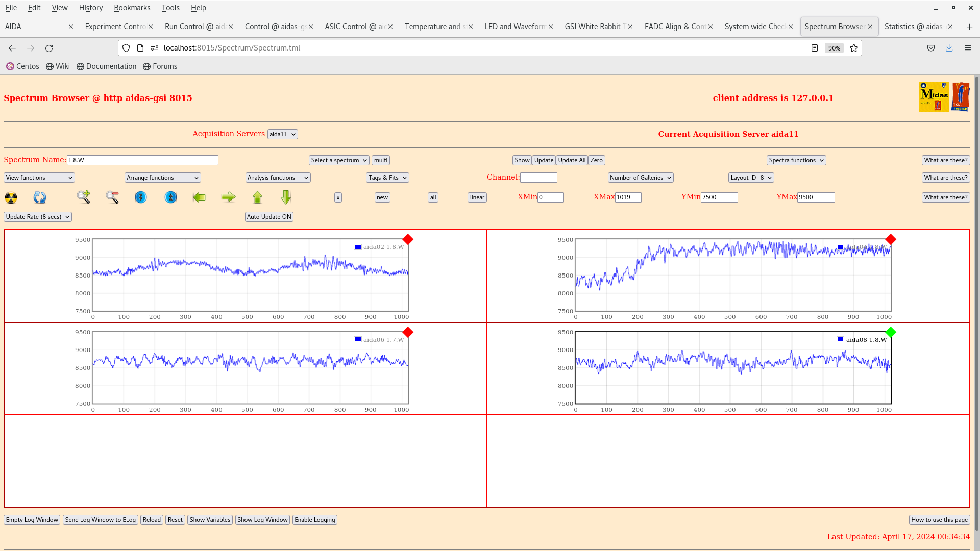
Task: Open the Acquisition Servers aida11 dropdown
Action: [x=282, y=134]
